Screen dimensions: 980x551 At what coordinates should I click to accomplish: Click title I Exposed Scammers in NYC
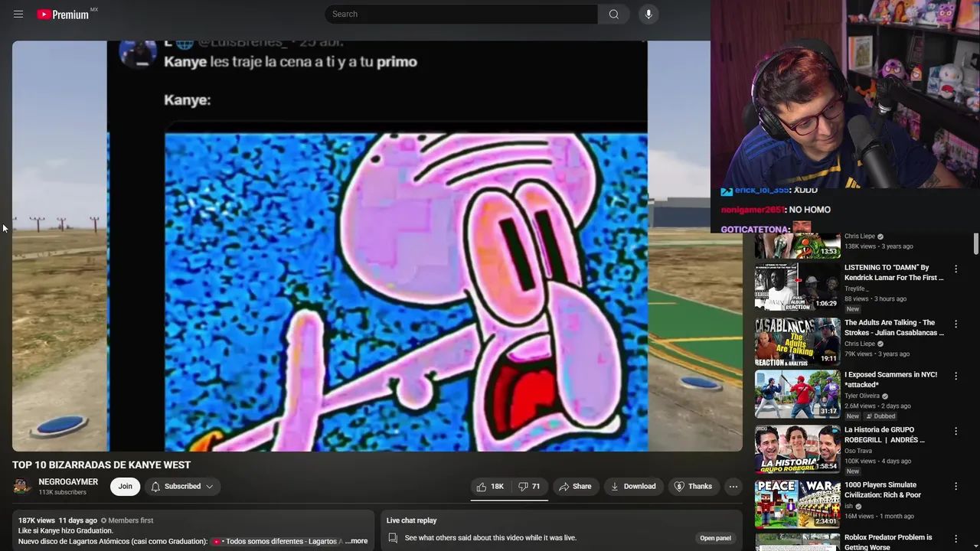(891, 380)
